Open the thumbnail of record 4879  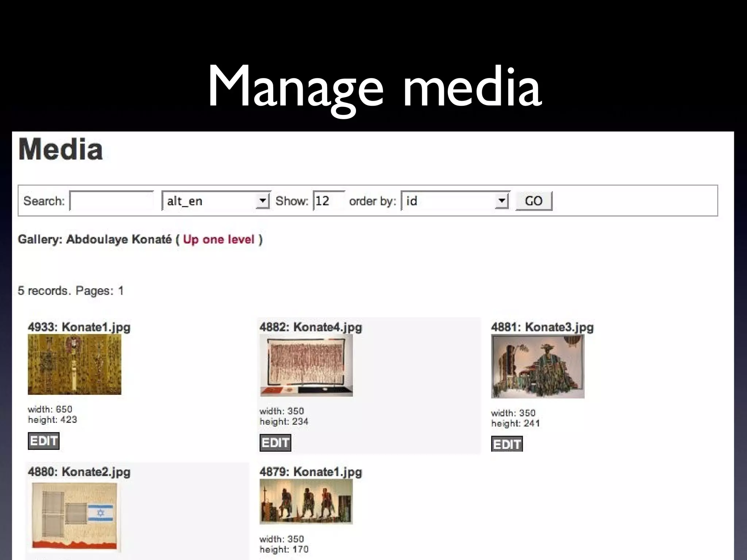coord(306,502)
